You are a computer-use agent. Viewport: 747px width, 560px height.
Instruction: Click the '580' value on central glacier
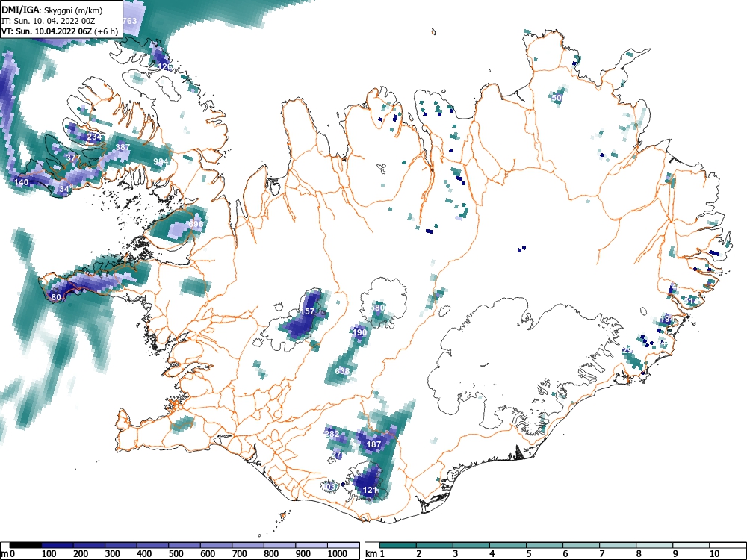(378, 308)
